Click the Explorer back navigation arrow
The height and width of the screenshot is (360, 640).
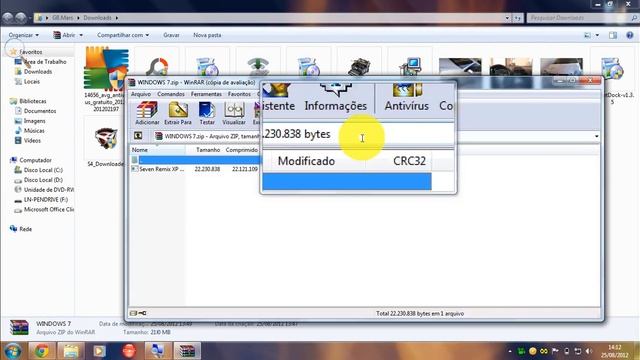click(x=8, y=18)
